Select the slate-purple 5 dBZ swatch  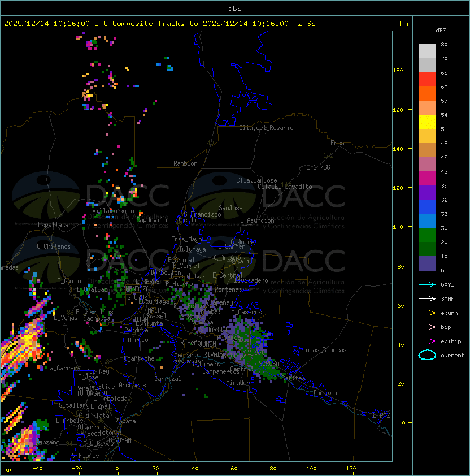point(427,263)
